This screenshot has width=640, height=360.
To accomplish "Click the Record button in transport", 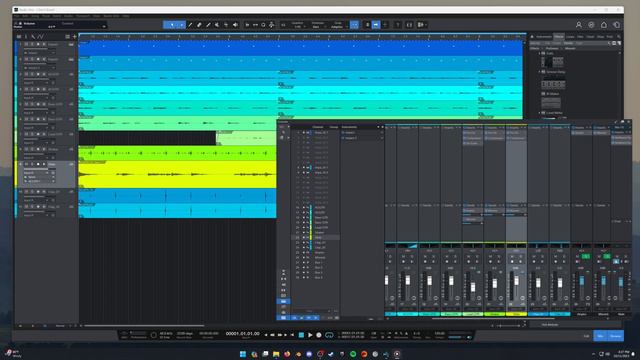I will pyautogui.click(x=319, y=335).
